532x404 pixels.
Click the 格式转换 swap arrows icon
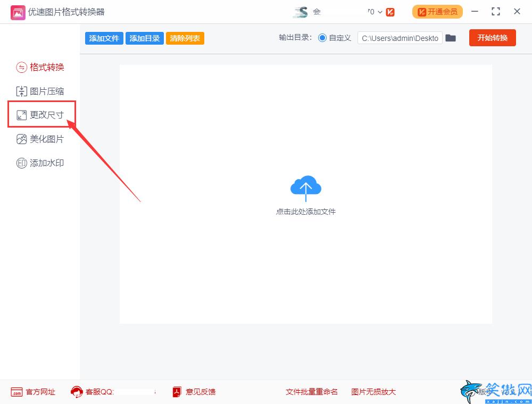pos(21,68)
